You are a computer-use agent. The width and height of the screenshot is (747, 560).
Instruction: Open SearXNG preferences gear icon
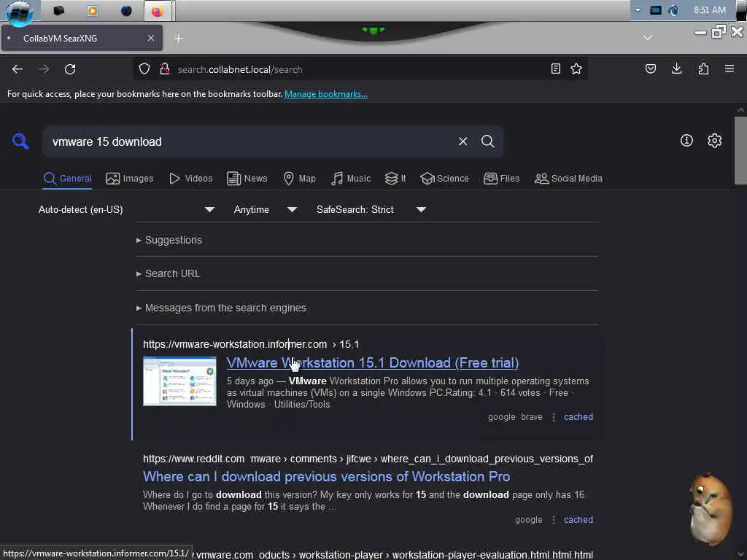(x=715, y=141)
